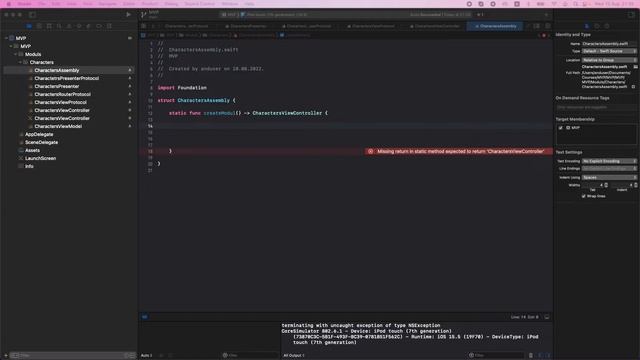Toggle the console pane view button
The height and width of the screenshot is (360, 640).
point(548,356)
